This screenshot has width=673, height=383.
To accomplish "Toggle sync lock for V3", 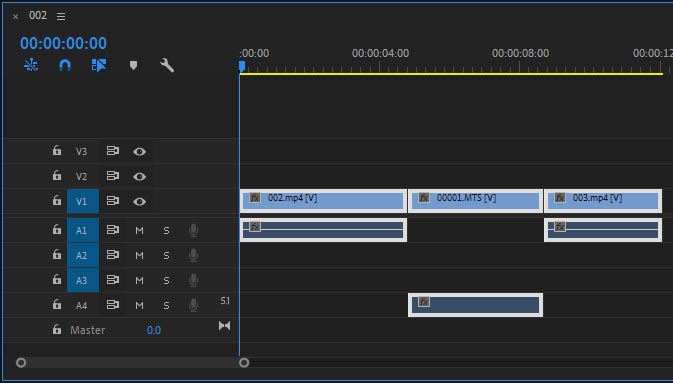I will 112,151.
